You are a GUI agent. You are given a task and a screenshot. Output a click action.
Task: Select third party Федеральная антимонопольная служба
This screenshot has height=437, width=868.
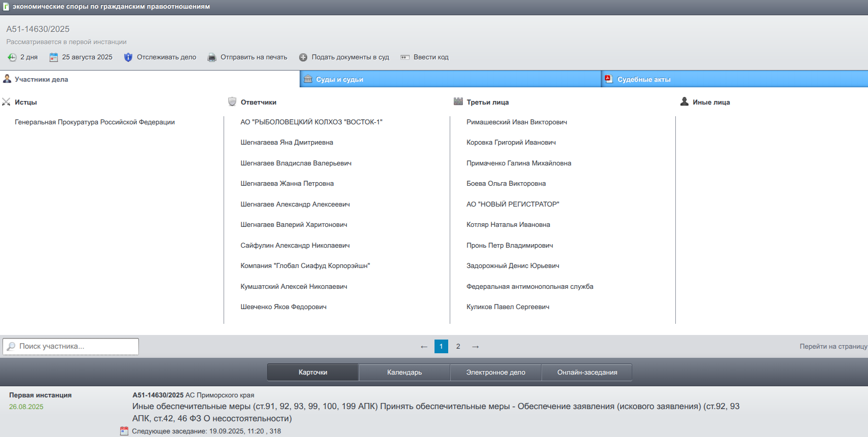530,286
